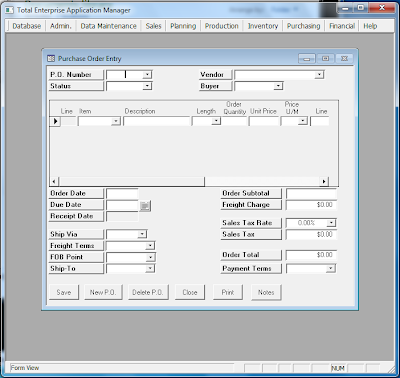Viewport: 400px width, 378px height.
Task: Click the Notes button
Action: click(x=266, y=292)
